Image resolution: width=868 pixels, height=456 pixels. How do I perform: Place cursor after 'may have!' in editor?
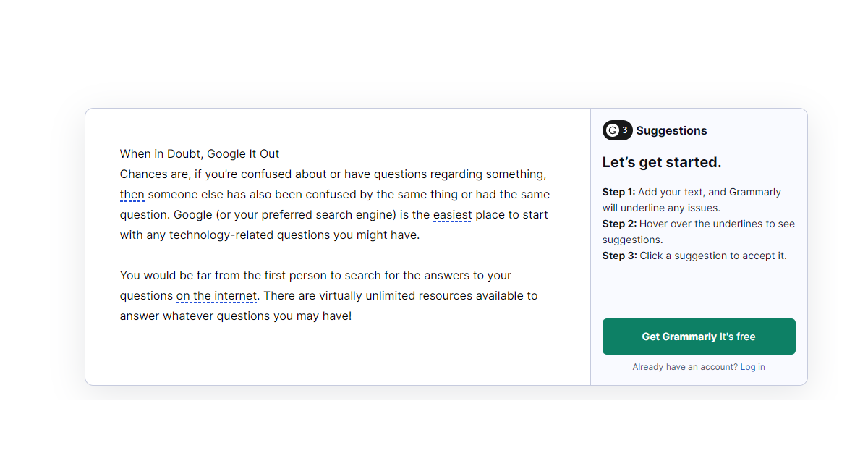pos(352,316)
